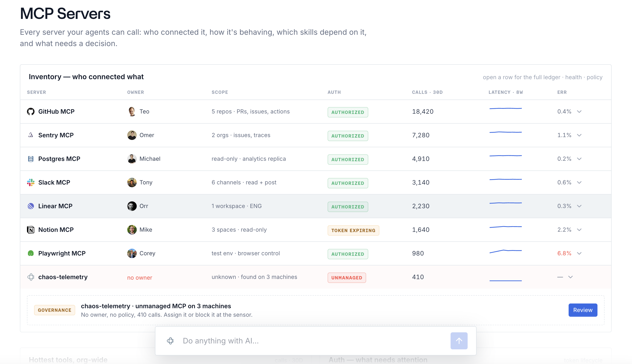This screenshot has width=632, height=364.
Task: Click Michael's avatar
Action: pos(132,159)
